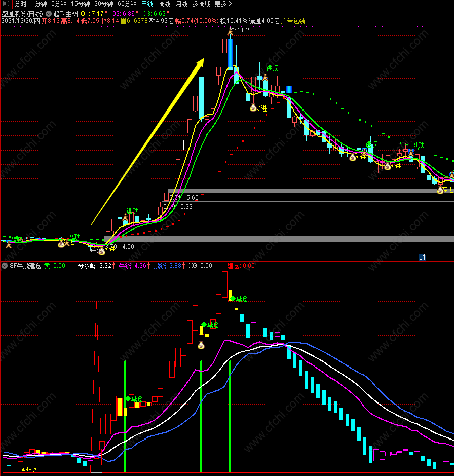Switch to the 30分钟 chart tab
Viewport: 454px width, 476px height.
(x=104, y=4)
